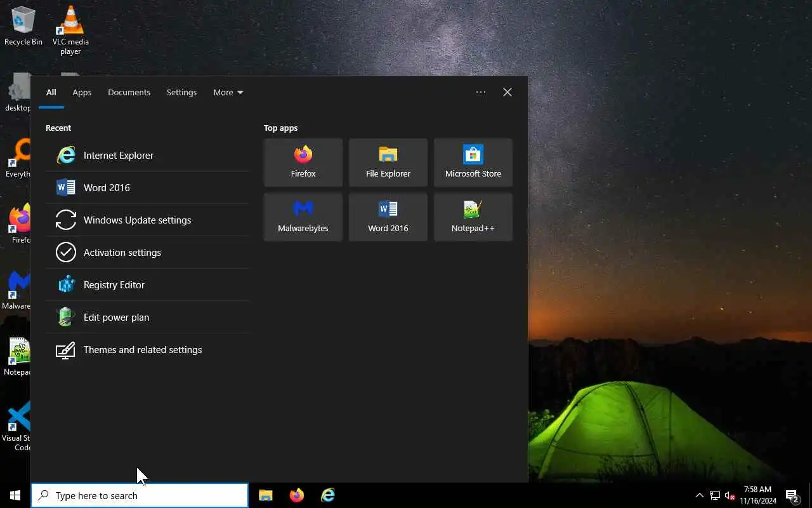Open Internet Explorer from the Recent list
The image size is (812, 508).
[x=147, y=155]
